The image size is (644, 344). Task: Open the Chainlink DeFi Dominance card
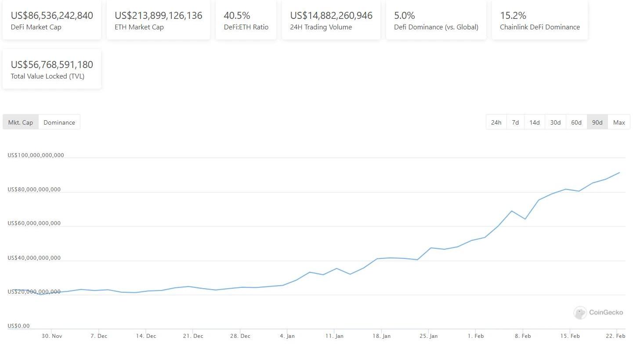tap(540, 20)
